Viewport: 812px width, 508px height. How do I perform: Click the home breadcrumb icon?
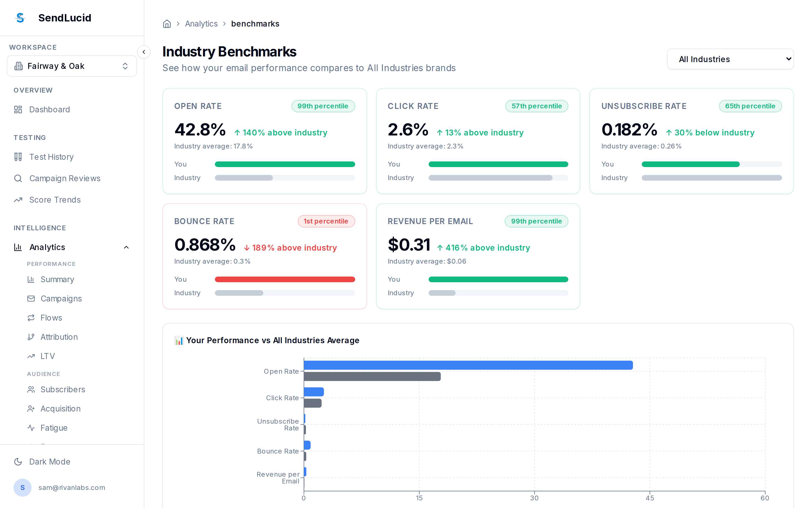coord(167,24)
